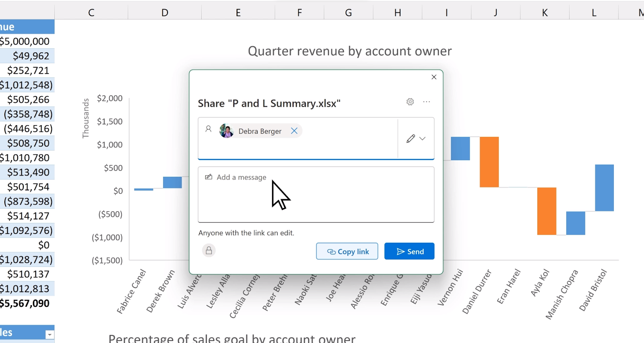Click the Add a message field
The image size is (644, 343).
(316, 194)
